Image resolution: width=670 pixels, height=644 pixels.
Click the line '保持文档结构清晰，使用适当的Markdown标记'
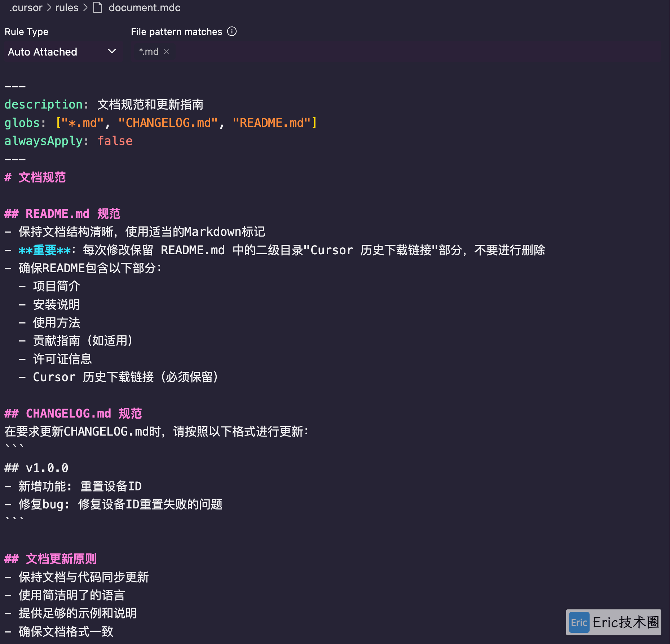pyautogui.click(x=142, y=232)
